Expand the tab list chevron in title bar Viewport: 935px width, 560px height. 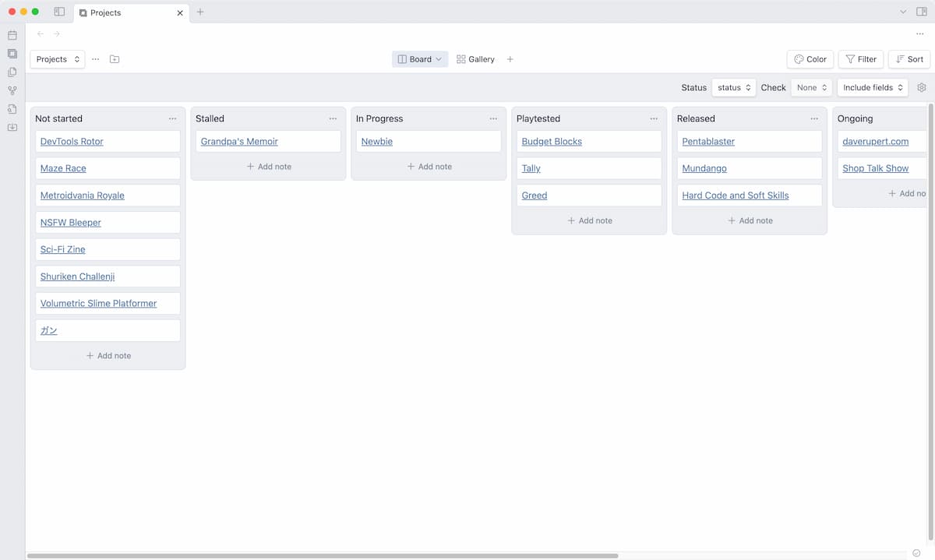[903, 12]
